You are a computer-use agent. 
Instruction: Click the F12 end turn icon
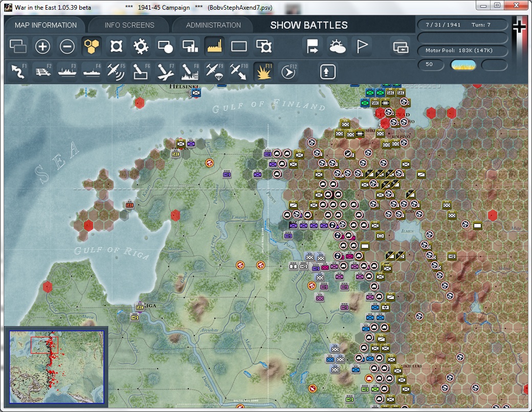[289, 71]
